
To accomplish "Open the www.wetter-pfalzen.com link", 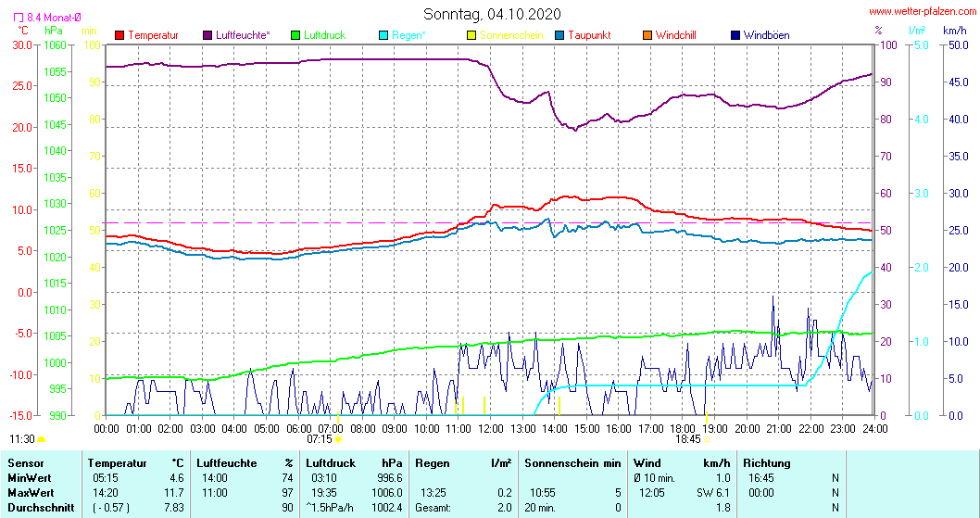I will click(923, 12).
